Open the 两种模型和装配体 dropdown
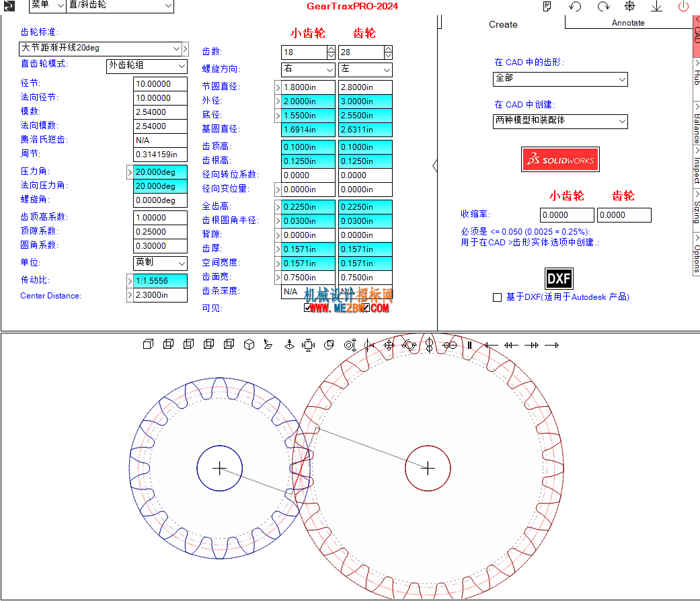Viewport: 700px width, 601px height. [560, 122]
